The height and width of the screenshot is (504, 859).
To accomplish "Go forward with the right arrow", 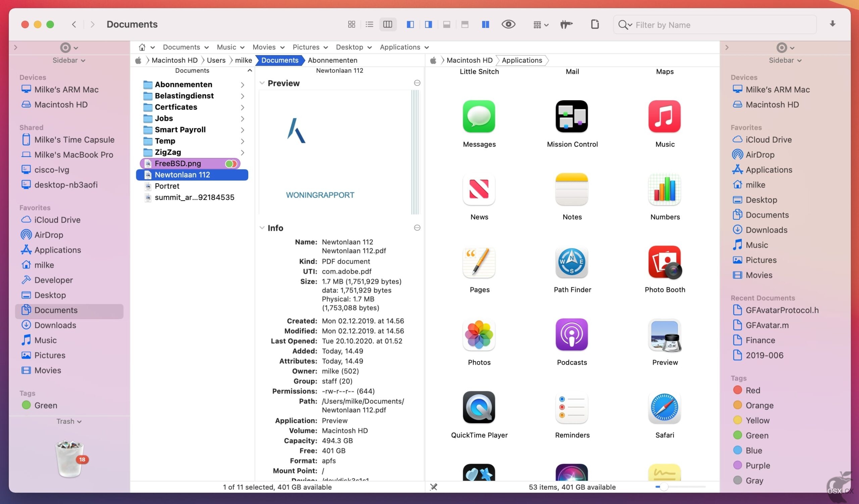I will pos(92,24).
